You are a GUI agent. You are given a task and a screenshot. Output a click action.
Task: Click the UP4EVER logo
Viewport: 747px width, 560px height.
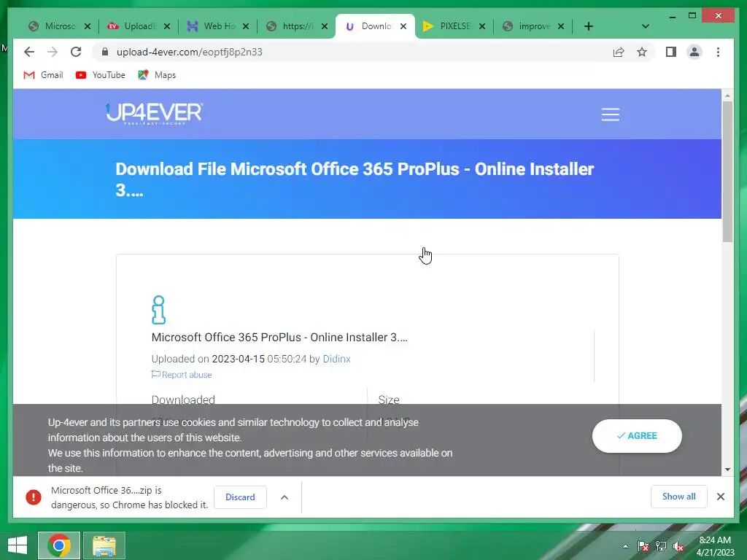coord(155,113)
